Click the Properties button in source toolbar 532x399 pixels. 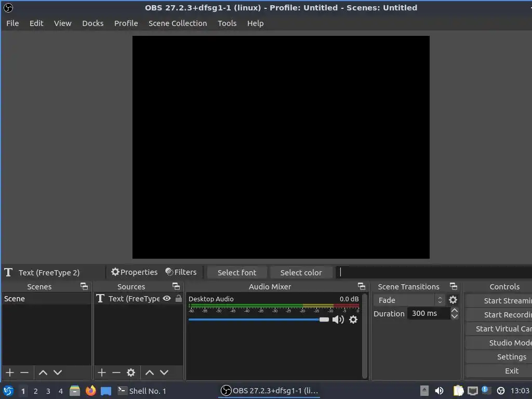coord(135,272)
